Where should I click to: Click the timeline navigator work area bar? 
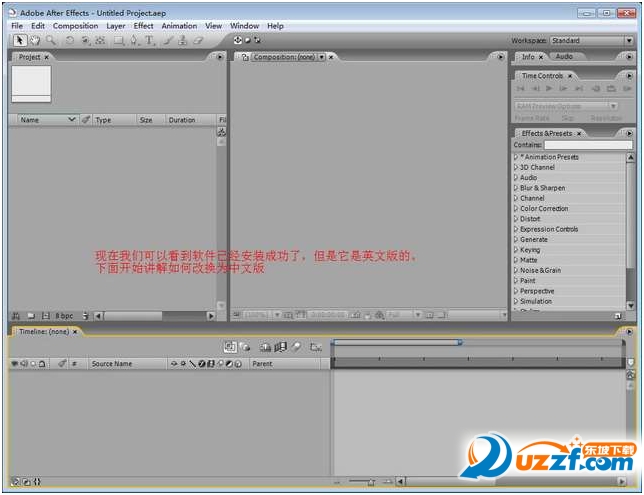pos(396,342)
